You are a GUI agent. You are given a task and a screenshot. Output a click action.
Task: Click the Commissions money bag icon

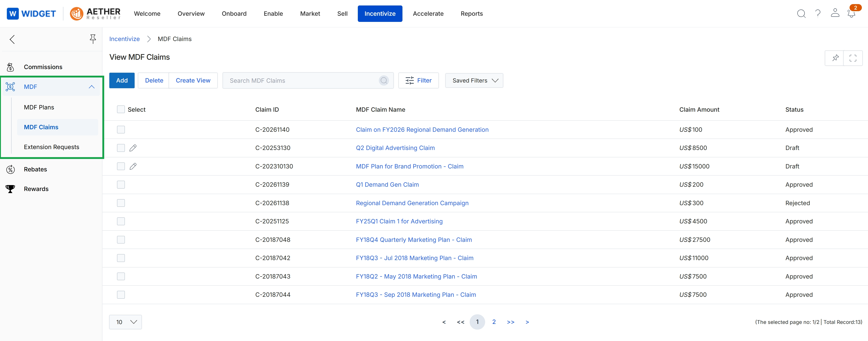pyautogui.click(x=10, y=67)
